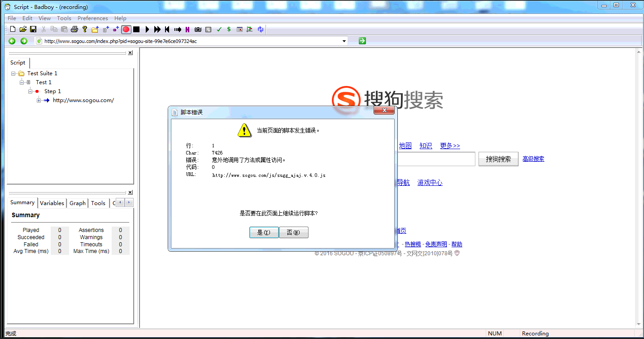Go back with green left arrow

12,41
